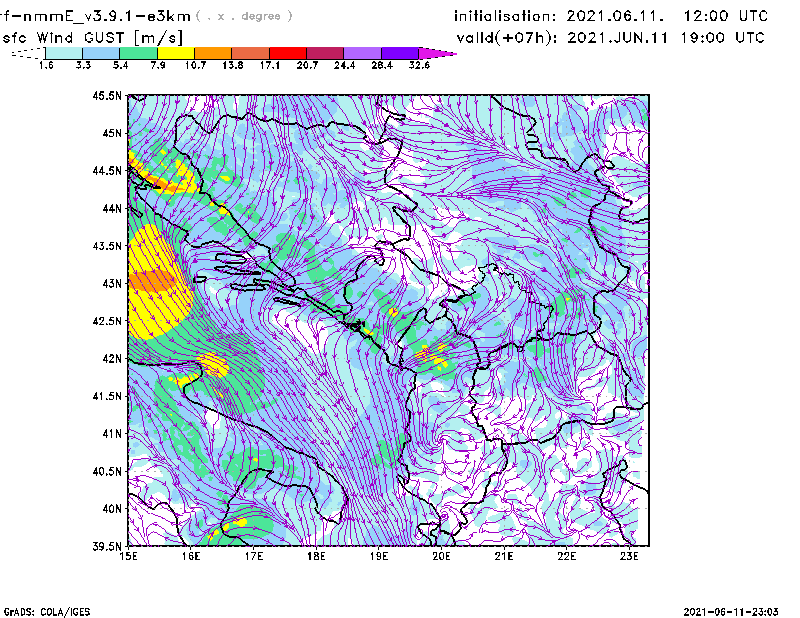Click the legend value 24.4
The width and height of the screenshot is (800, 618).
[344, 65]
